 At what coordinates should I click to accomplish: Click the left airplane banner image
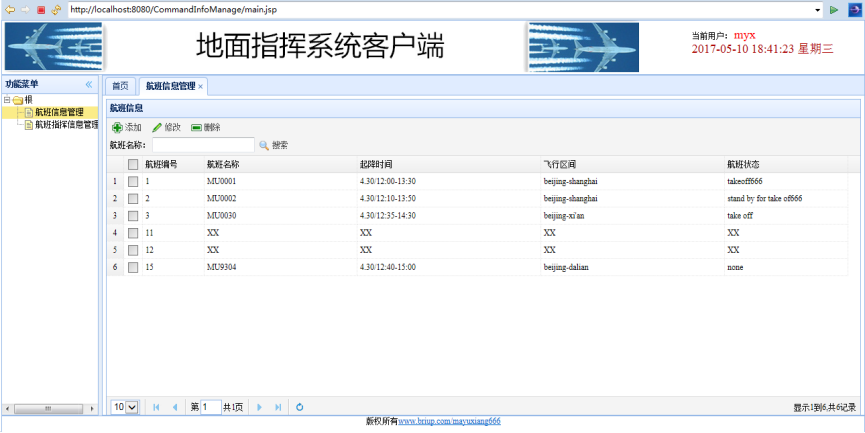(x=54, y=46)
